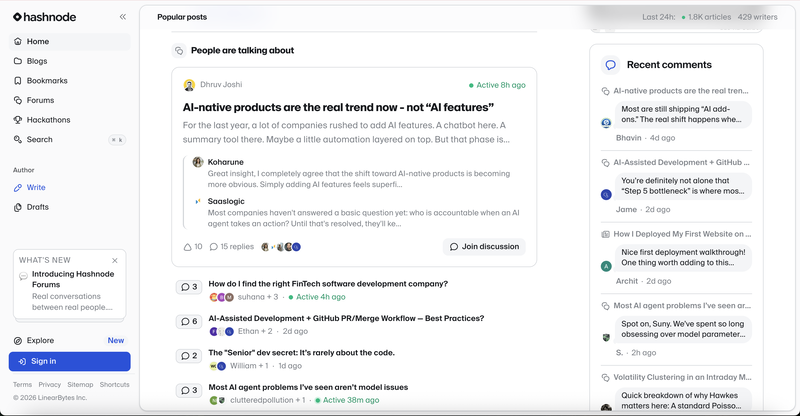Click Dhruv Joshi's avatar
Screen dimensions: 800x416
click(189, 85)
